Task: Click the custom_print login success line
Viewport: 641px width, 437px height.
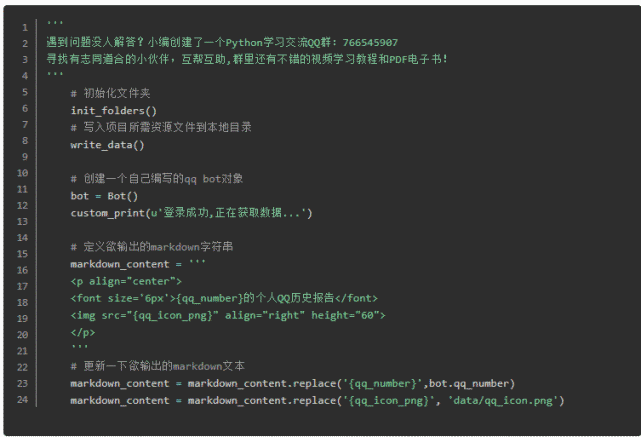Action: tap(191, 213)
